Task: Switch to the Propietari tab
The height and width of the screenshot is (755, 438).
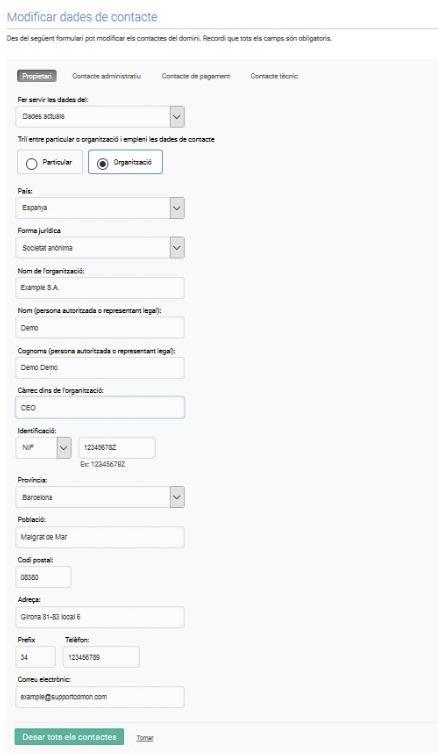Action: pyautogui.click(x=37, y=76)
